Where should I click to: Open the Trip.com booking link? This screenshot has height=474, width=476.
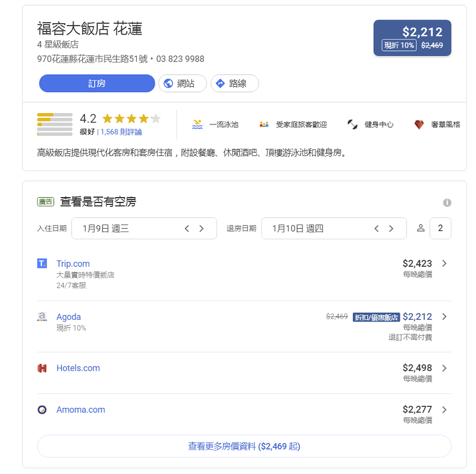point(73,263)
